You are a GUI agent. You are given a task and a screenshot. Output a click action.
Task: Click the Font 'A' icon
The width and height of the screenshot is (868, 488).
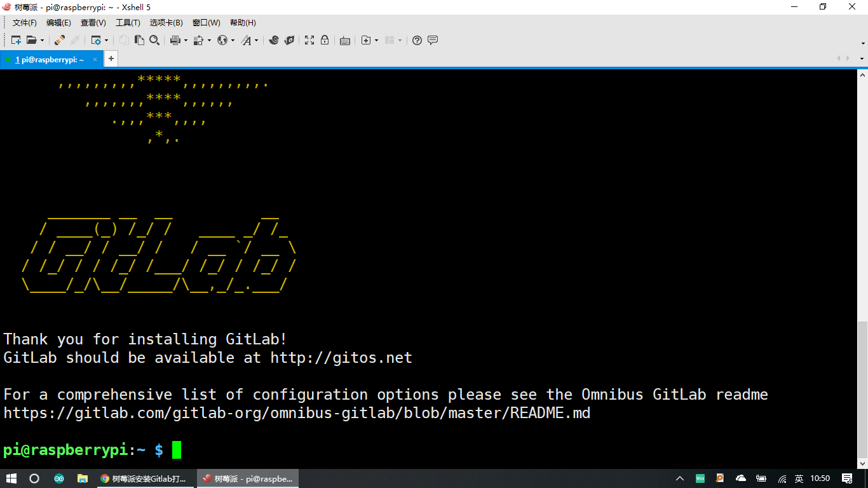[x=247, y=40]
